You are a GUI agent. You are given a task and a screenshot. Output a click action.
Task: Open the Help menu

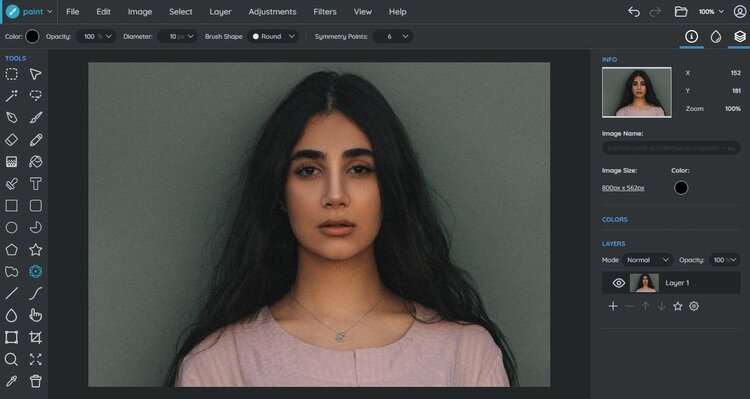tap(397, 11)
